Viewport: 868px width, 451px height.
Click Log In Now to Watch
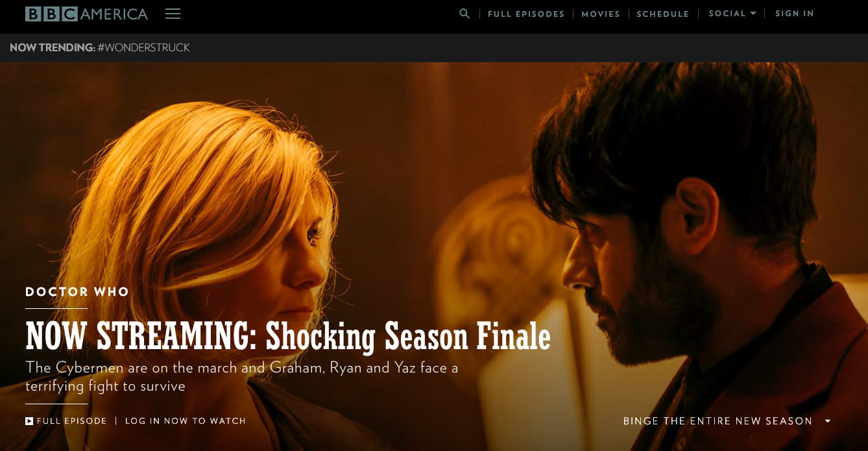(x=186, y=421)
